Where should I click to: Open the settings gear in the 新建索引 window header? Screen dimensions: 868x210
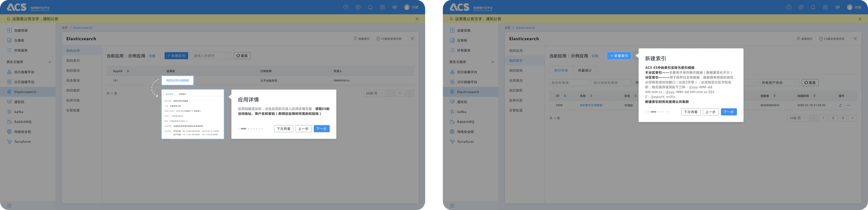point(801,7)
